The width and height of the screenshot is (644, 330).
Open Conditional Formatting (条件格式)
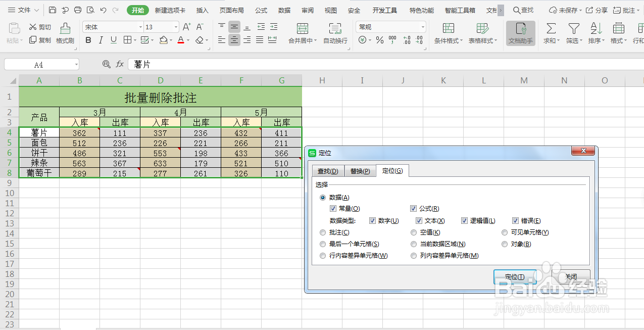[x=449, y=33]
